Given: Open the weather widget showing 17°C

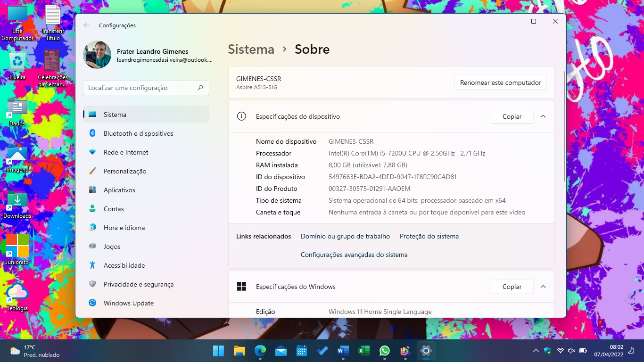Looking at the screenshot, I should [x=35, y=351].
